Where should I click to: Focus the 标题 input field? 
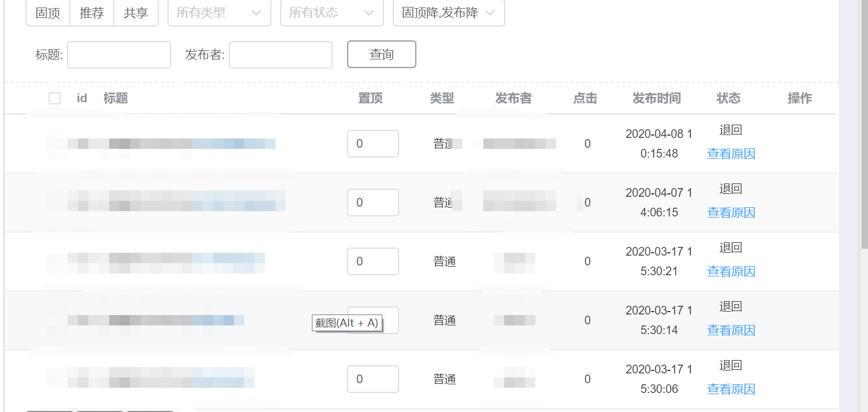click(119, 55)
